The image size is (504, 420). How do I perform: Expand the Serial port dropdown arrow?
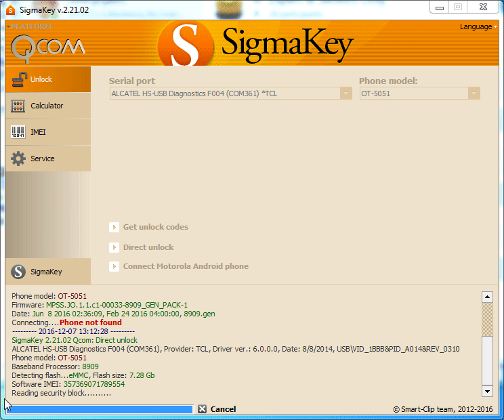click(x=346, y=93)
